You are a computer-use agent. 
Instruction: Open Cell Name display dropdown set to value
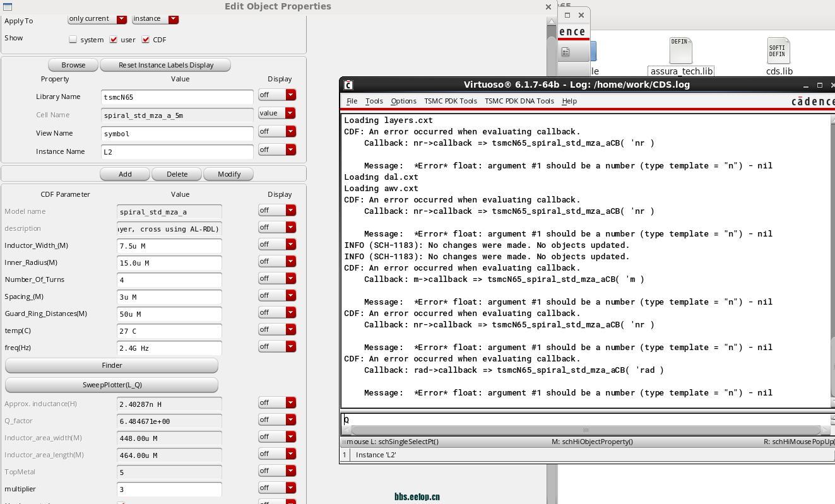tap(277, 113)
